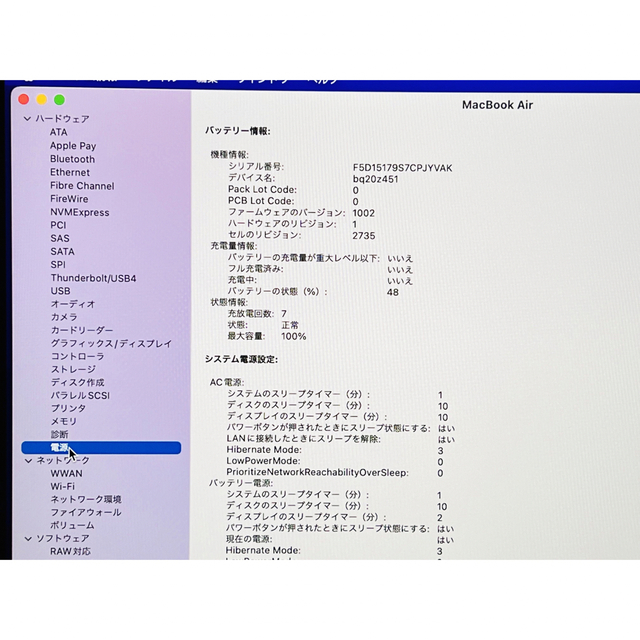Open Thunderbolt/USB4 entry
Image resolution: width=640 pixels, height=640 pixels.
pos(93,278)
